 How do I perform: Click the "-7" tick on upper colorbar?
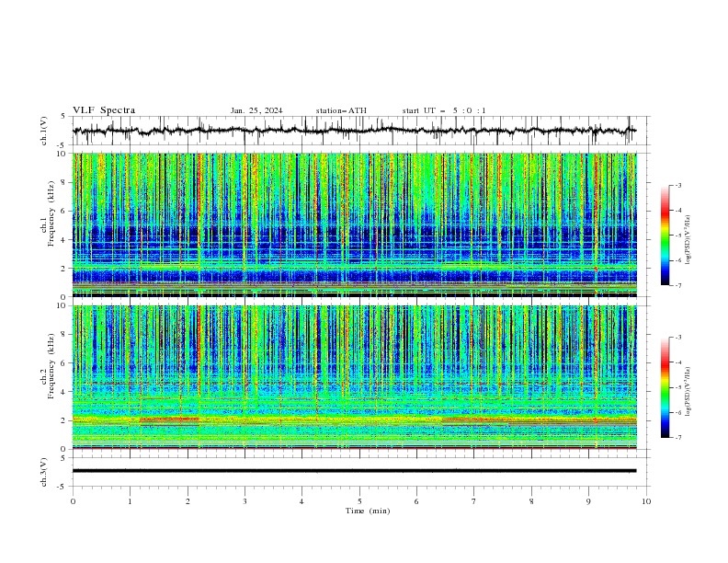tap(678, 285)
